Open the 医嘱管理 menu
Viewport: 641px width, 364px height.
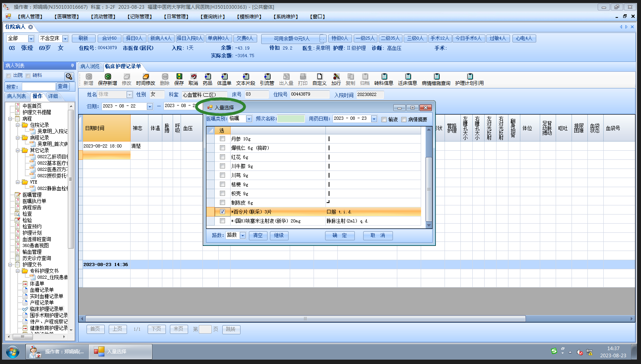point(67,17)
